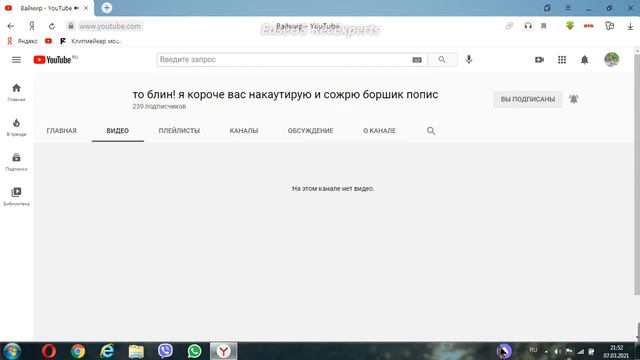Select the ВИДЕО channel tab
This screenshot has height=360, width=640.
click(118, 131)
